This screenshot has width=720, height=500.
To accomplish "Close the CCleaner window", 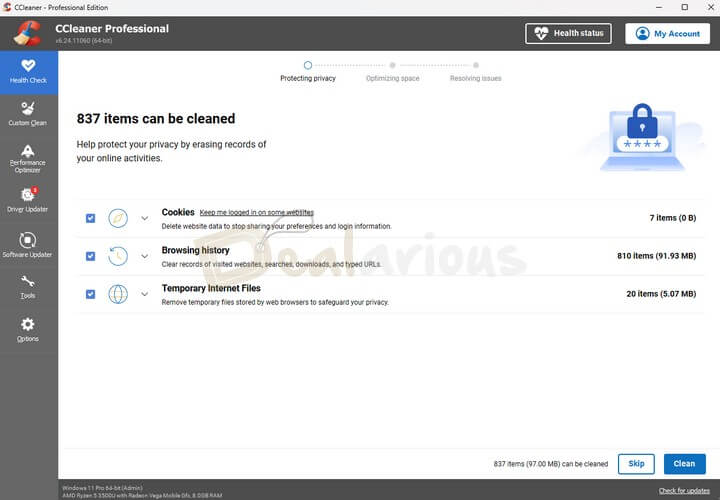I will click(710, 7).
